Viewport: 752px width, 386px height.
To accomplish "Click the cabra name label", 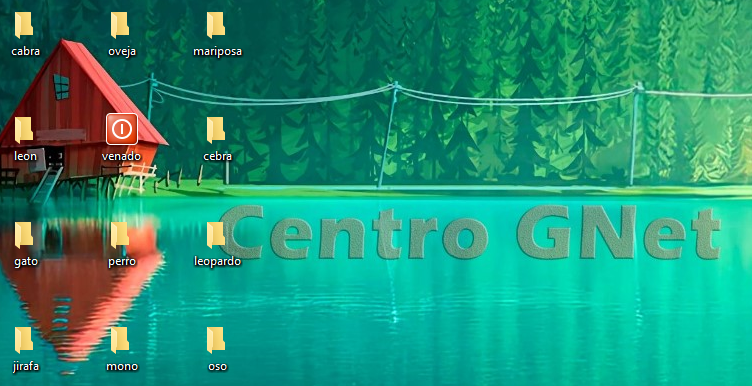I will (25, 51).
